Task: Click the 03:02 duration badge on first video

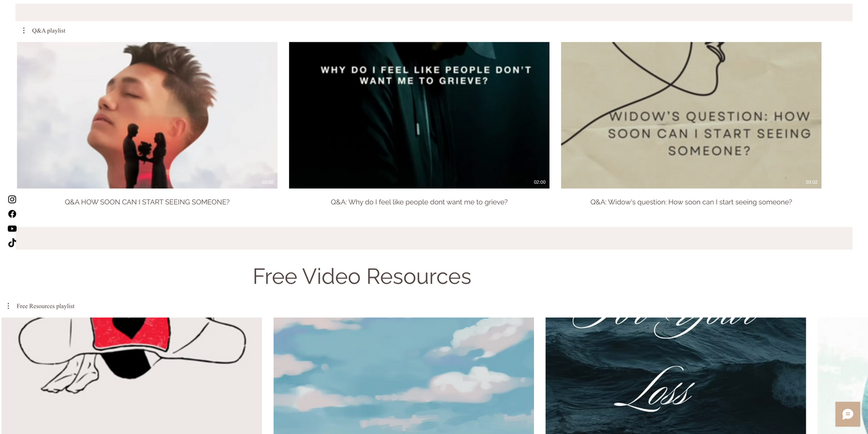Action: (x=268, y=182)
